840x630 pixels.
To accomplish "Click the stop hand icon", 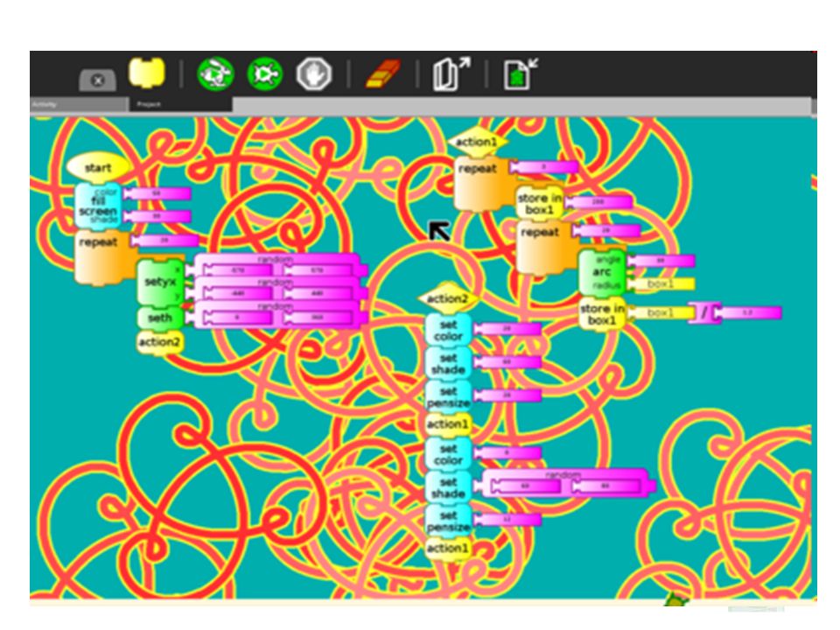I will (x=314, y=73).
